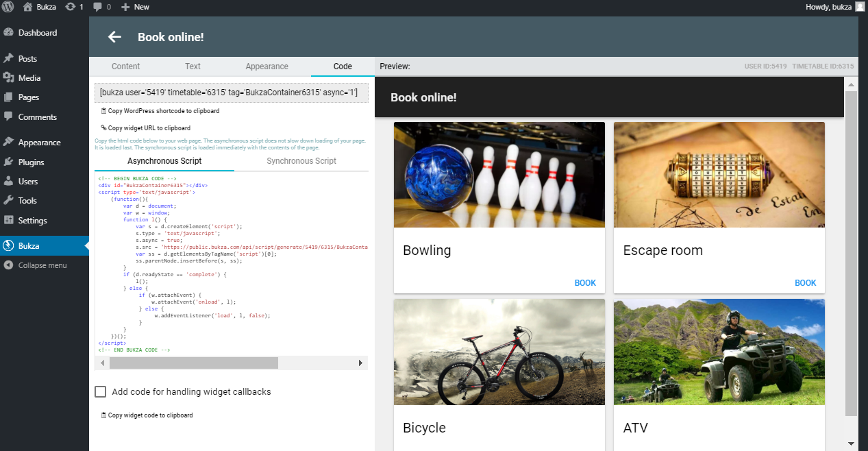
Task: Select the Synchronous Script tab
Action: tap(301, 161)
